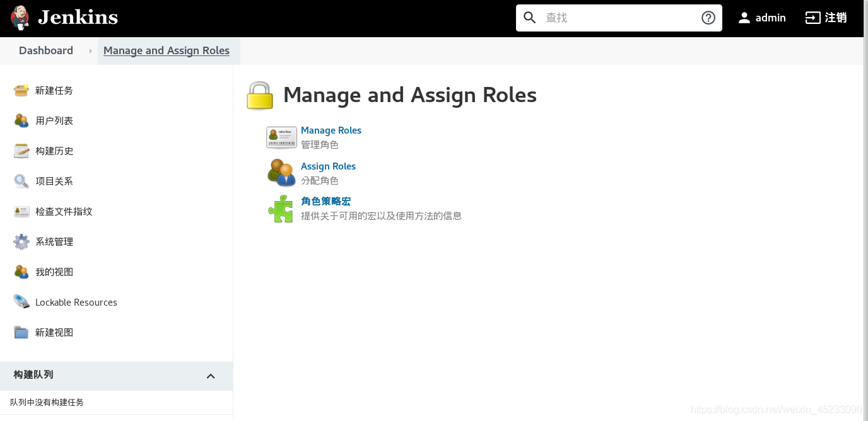868x421 pixels.
Task: Open 构建历史 sidebar link
Action: [x=54, y=151]
